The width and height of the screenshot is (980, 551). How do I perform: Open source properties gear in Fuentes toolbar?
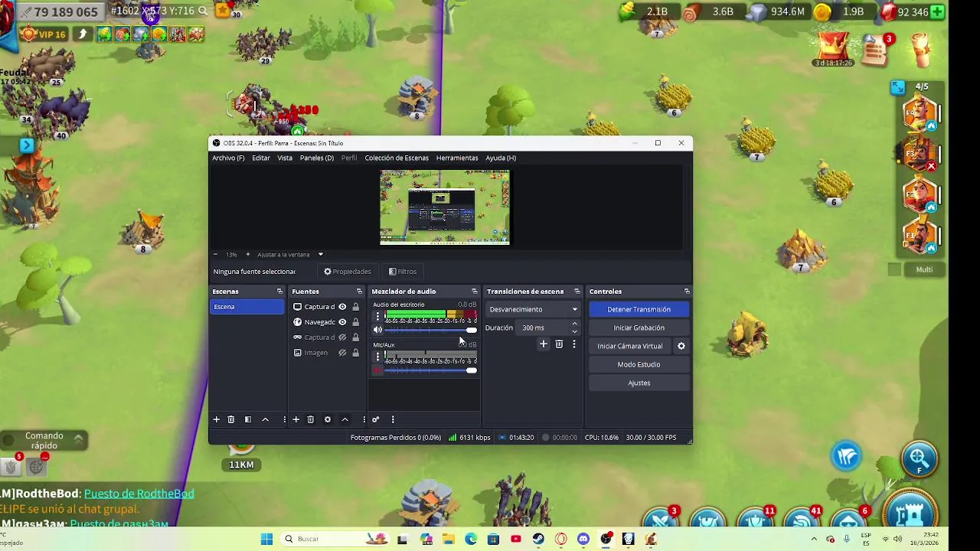[x=328, y=419]
